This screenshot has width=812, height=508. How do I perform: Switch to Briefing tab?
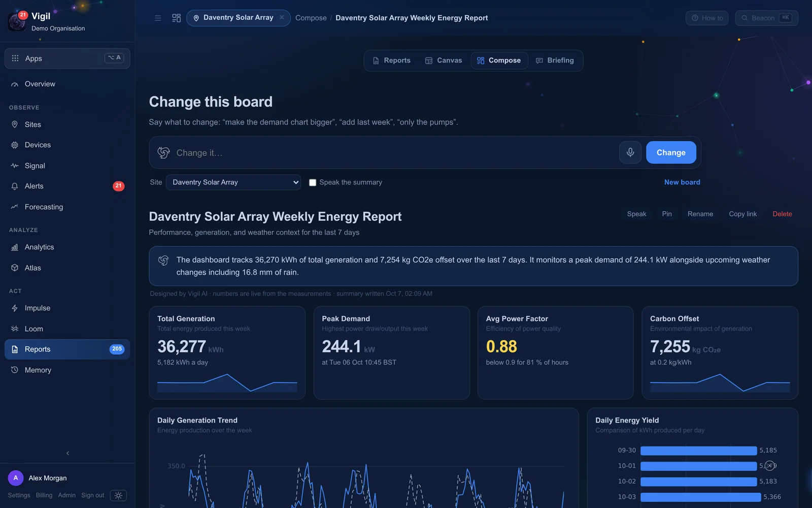click(555, 60)
